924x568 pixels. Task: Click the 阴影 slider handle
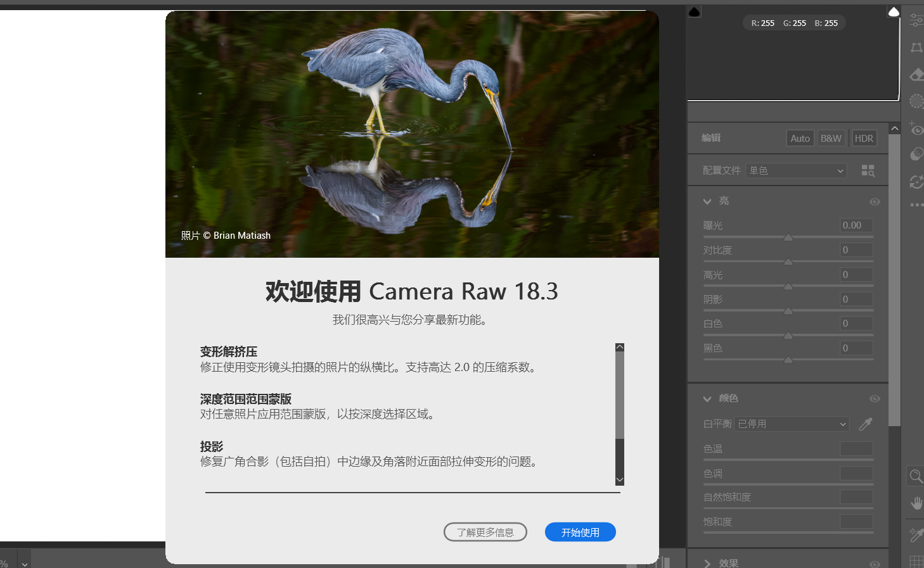coord(788,311)
